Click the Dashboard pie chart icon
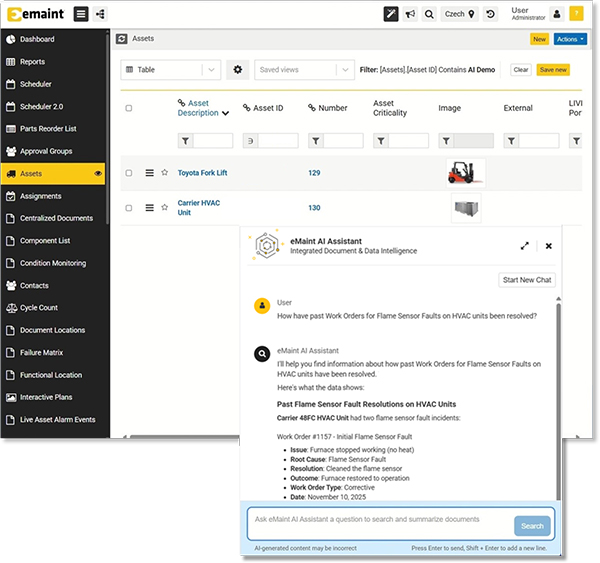The image size is (600, 563). [x=11, y=39]
